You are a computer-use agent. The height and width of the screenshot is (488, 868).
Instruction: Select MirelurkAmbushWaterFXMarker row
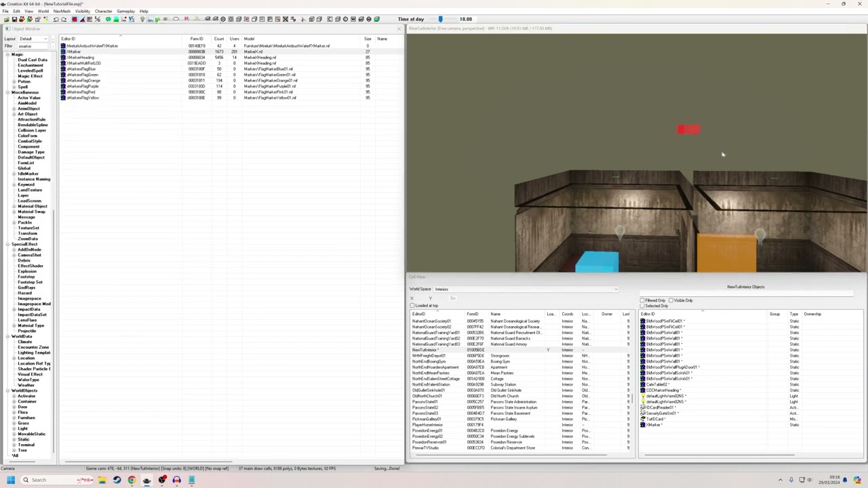pos(230,46)
